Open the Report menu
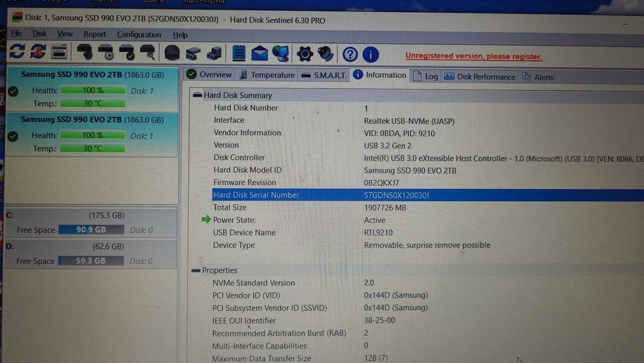This screenshot has width=644, height=363. pos(95,35)
